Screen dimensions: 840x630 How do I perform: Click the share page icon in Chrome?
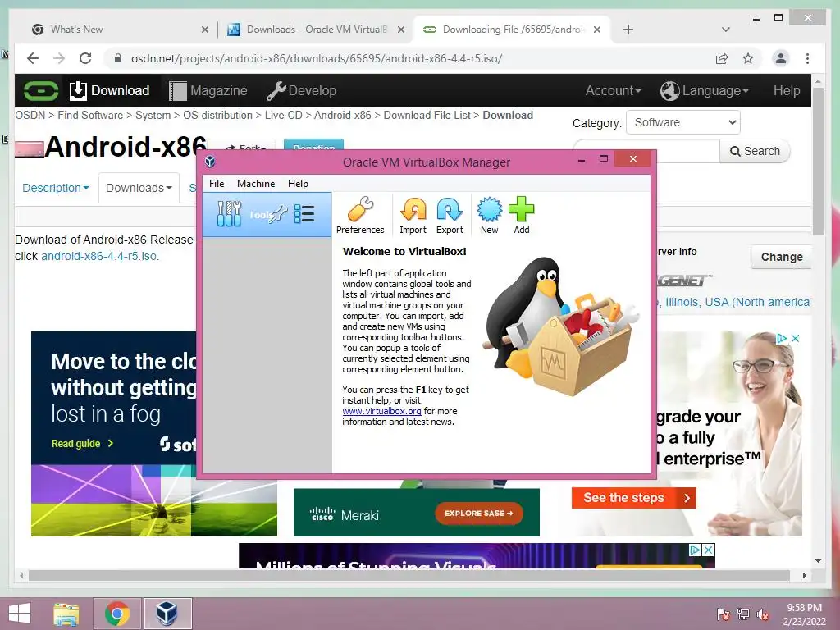click(x=722, y=58)
